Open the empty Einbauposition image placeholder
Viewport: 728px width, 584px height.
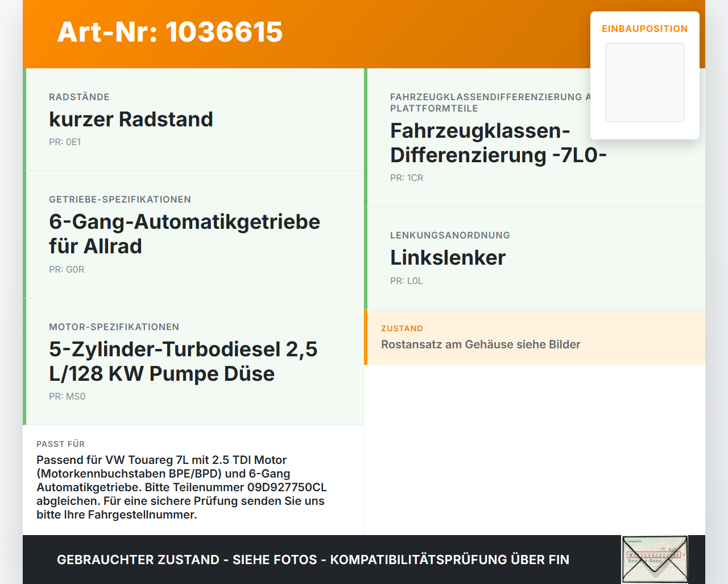645,83
